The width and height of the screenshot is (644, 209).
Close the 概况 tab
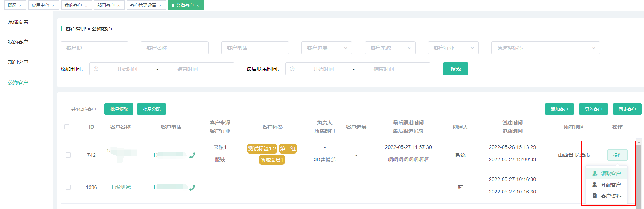21,6
